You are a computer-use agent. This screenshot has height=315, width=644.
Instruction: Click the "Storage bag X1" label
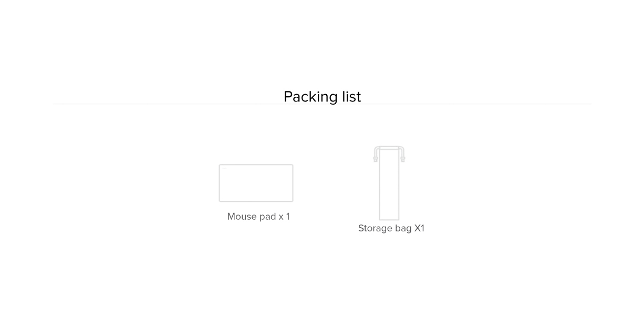[391, 228]
